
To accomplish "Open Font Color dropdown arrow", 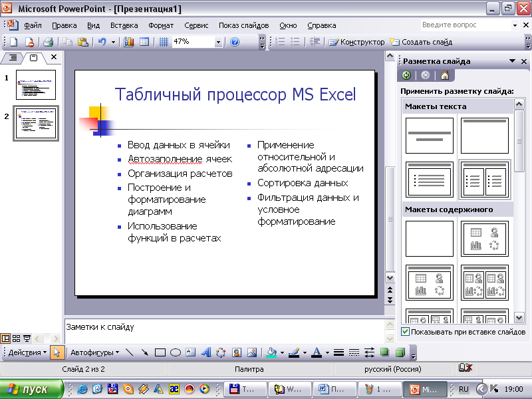I will click(x=327, y=352).
